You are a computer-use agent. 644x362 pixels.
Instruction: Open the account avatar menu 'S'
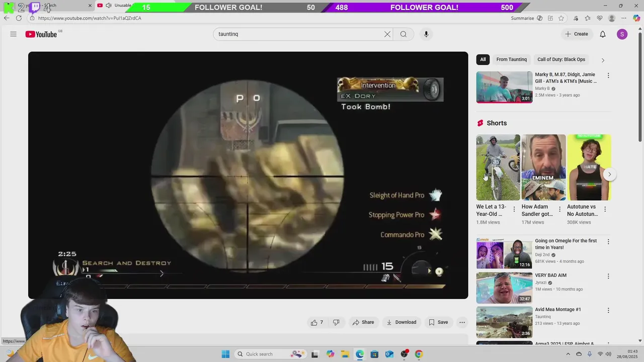click(x=622, y=34)
